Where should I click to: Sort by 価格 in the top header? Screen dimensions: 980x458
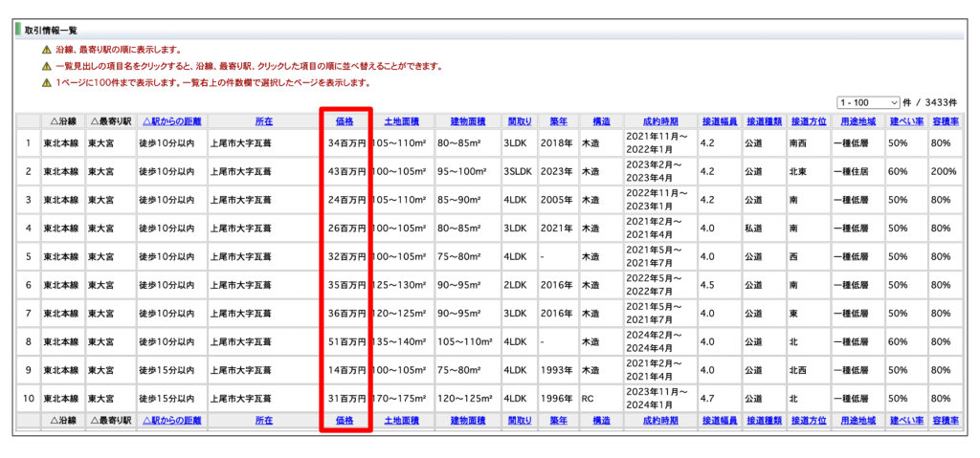point(345,121)
